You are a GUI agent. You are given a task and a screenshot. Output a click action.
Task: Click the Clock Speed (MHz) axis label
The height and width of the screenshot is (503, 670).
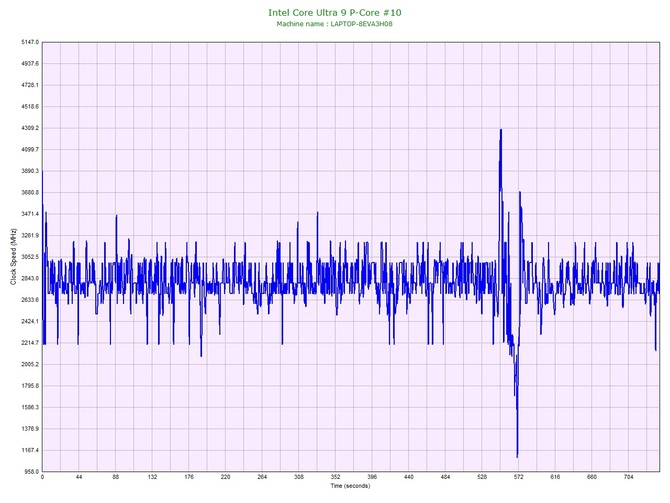point(13,256)
